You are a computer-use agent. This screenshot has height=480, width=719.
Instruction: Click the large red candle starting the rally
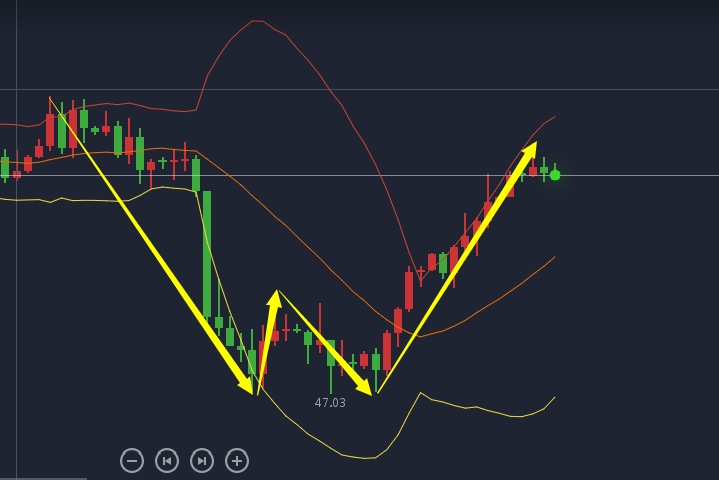pyautogui.click(x=409, y=290)
